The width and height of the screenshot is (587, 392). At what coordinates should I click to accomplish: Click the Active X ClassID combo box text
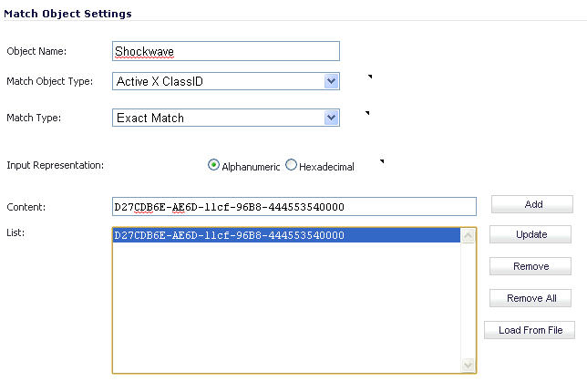[x=160, y=81]
